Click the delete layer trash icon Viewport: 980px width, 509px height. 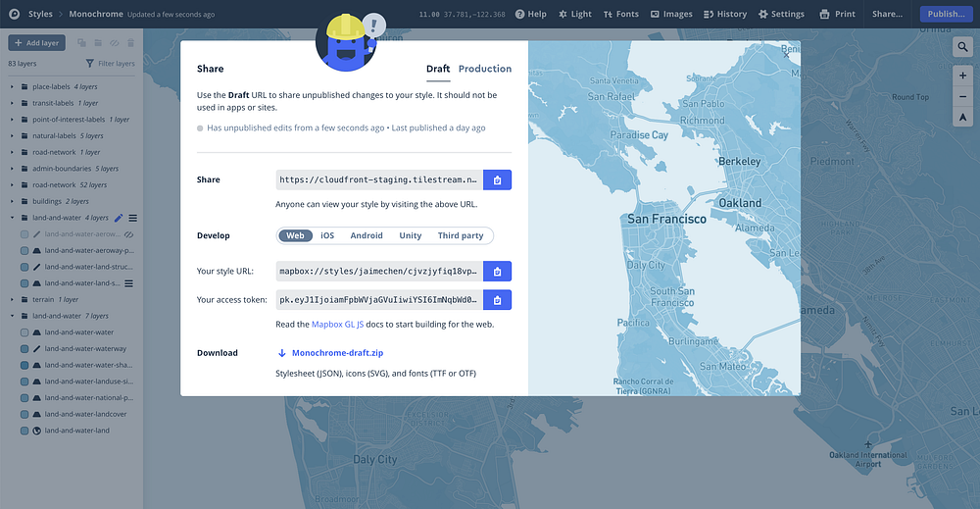point(130,42)
